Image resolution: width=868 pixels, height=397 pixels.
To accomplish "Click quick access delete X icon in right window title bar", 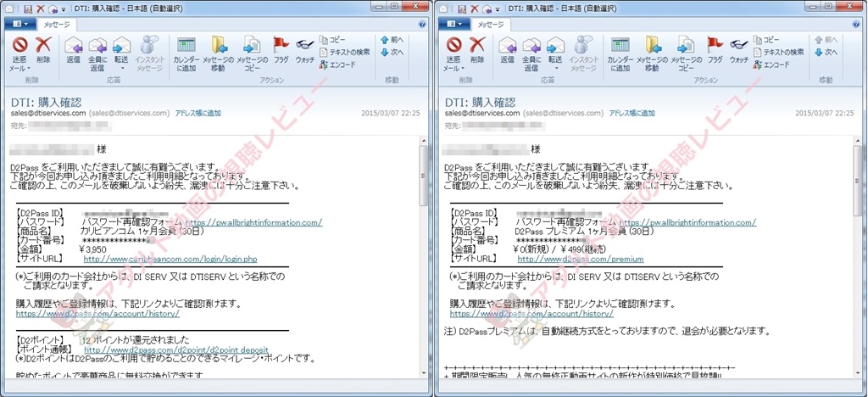I will 474,8.
